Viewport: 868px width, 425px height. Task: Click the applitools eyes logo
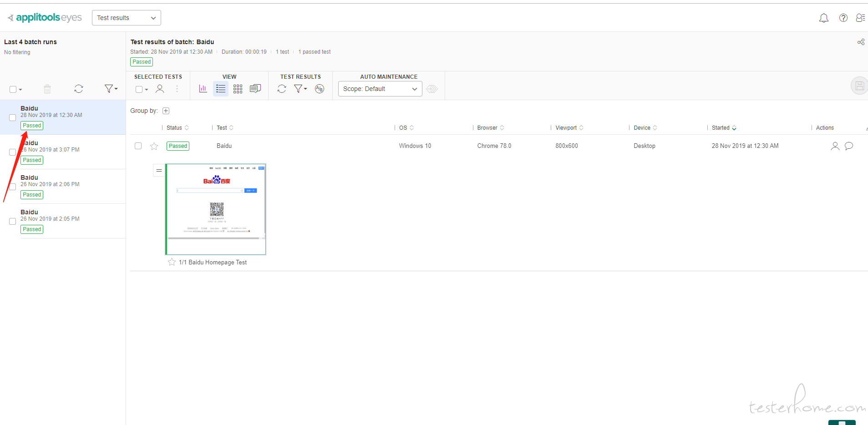pos(45,18)
